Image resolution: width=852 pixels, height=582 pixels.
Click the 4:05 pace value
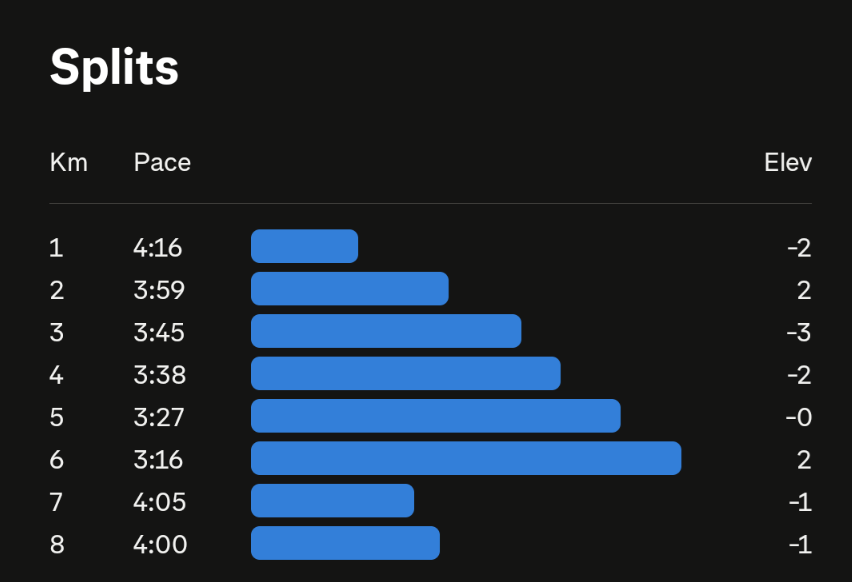coord(160,502)
